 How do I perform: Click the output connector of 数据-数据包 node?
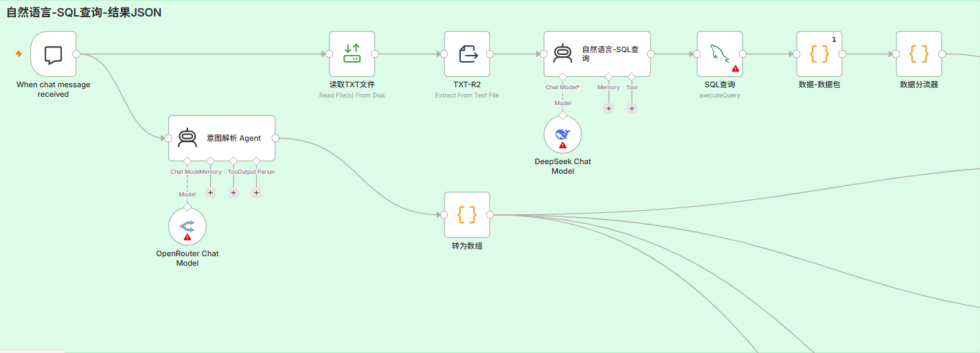(x=843, y=54)
